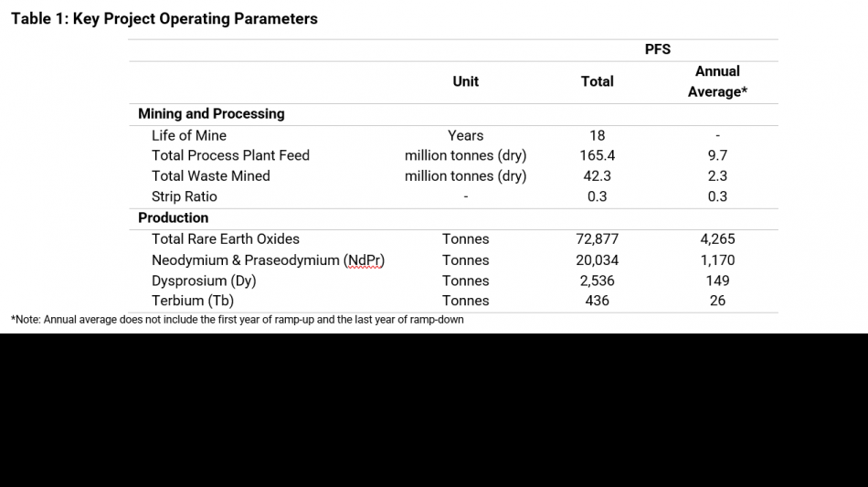Select the 'PFS' column group header
The height and width of the screenshot is (487, 868).
658,49
